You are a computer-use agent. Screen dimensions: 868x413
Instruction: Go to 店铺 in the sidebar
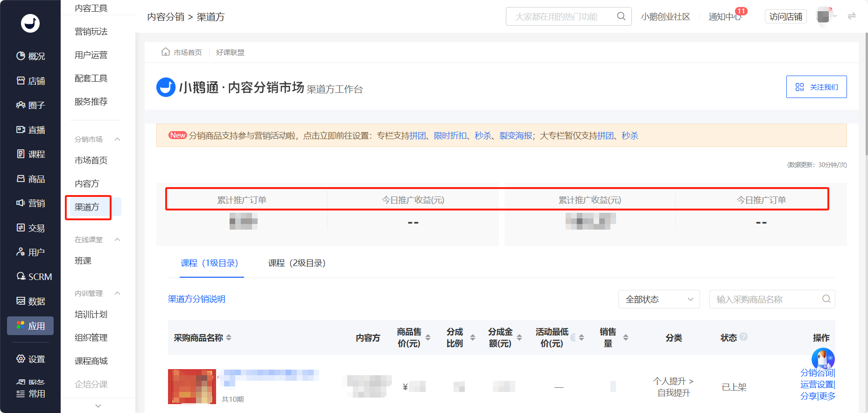(x=30, y=81)
